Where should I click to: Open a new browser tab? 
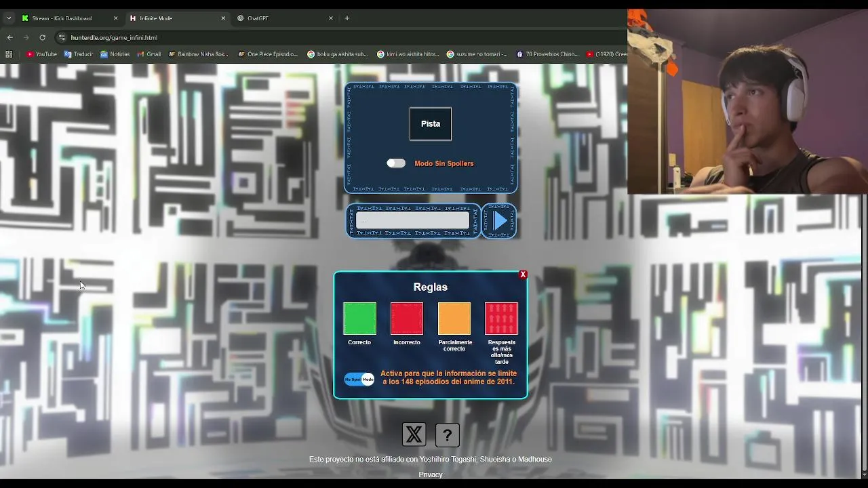(x=347, y=18)
